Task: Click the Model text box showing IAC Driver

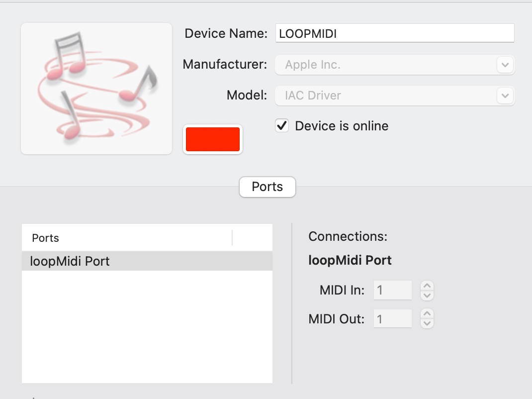Action: point(385,96)
